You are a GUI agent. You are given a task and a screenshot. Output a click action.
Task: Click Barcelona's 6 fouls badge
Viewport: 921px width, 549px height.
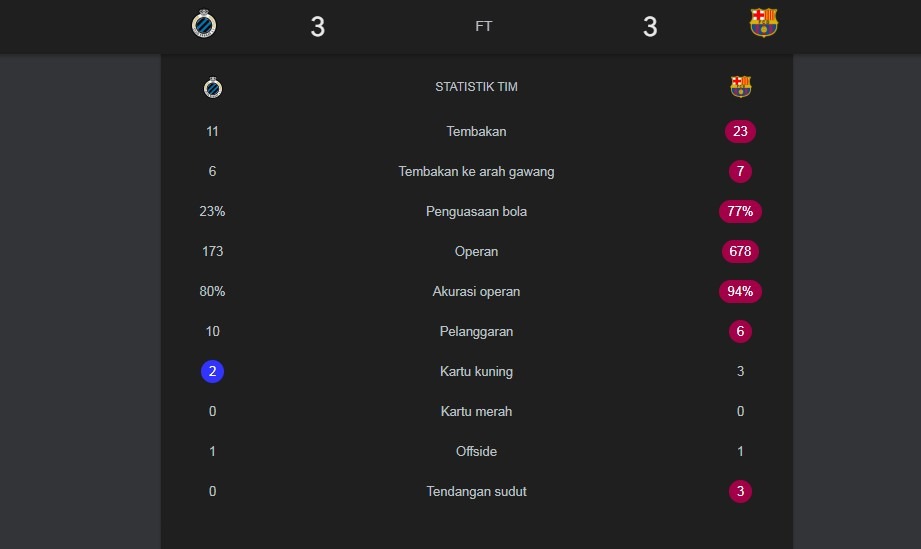pyautogui.click(x=740, y=331)
